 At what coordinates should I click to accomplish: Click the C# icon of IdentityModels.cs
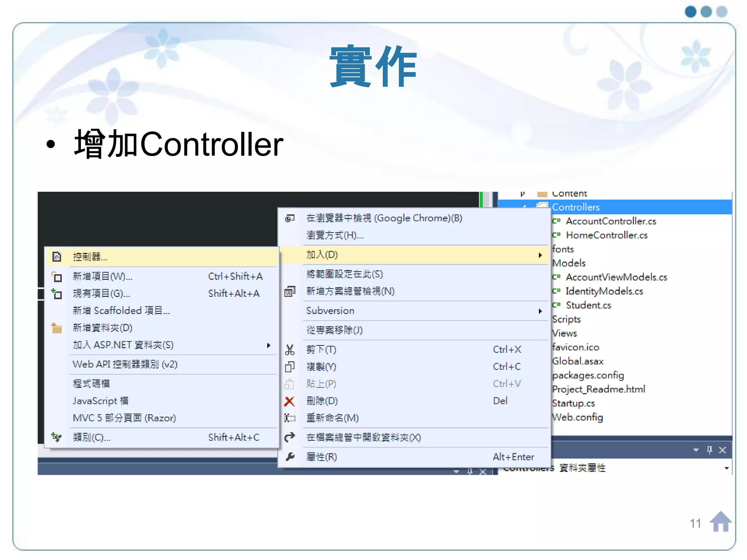click(556, 291)
